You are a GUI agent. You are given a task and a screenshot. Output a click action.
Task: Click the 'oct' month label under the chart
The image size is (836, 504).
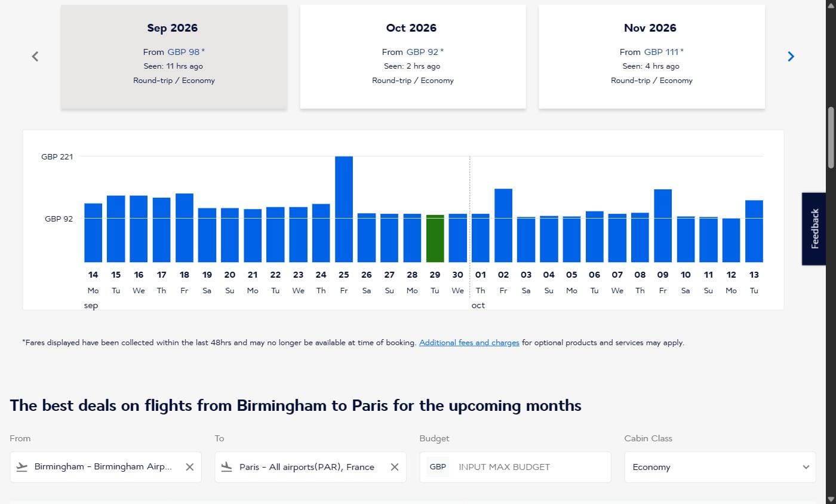click(x=478, y=305)
